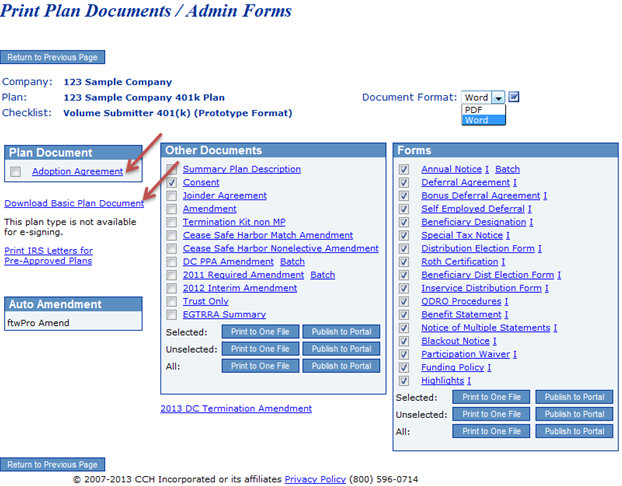Tick the Trust Only checkbox
This screenshot has width=622, height=486.
tap(171, 301)
